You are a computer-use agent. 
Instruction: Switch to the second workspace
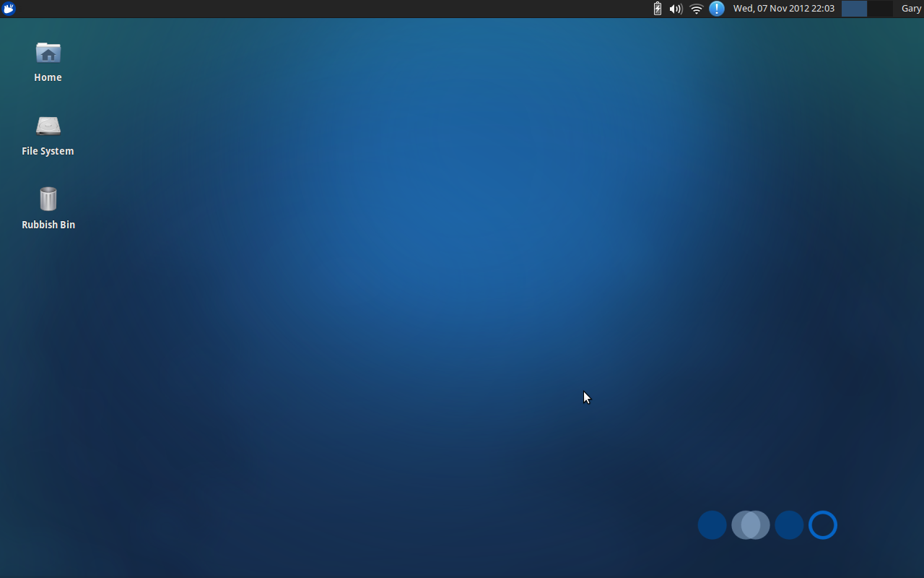pos(881,9)
